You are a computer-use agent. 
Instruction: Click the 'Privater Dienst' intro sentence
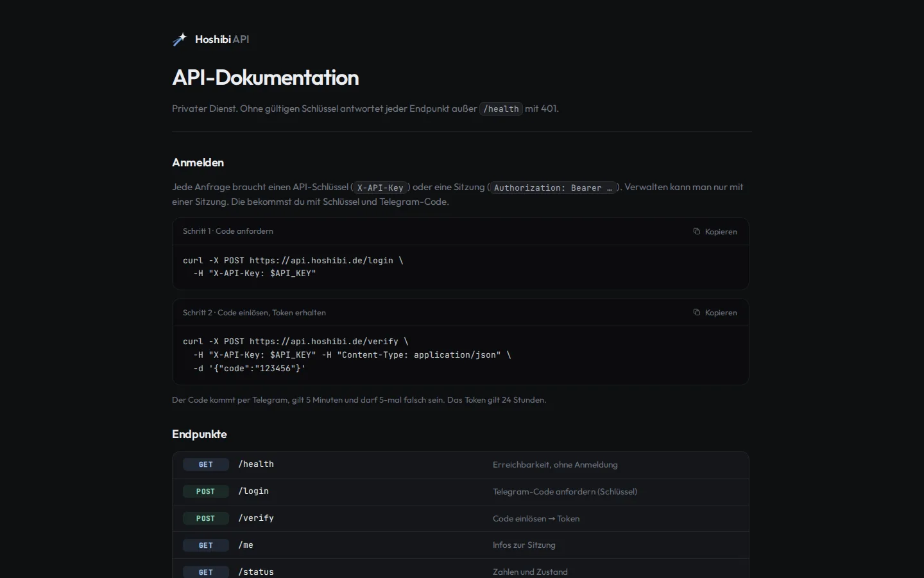(x=366, y=109)
